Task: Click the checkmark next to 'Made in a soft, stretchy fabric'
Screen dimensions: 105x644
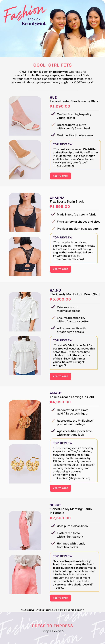Action: click(x=53, y=214)
